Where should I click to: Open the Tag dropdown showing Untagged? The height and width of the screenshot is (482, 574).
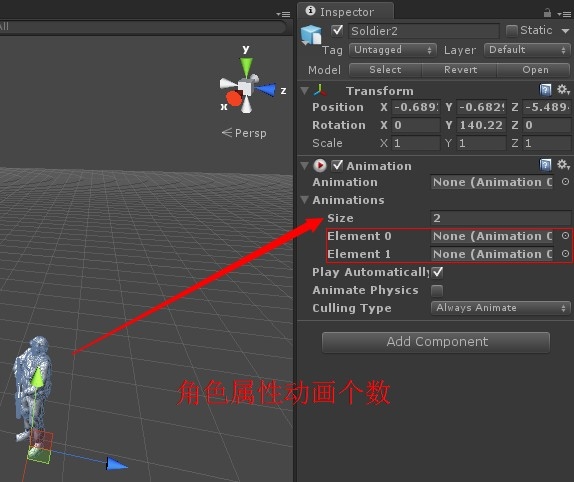click(x=392, y=50)
